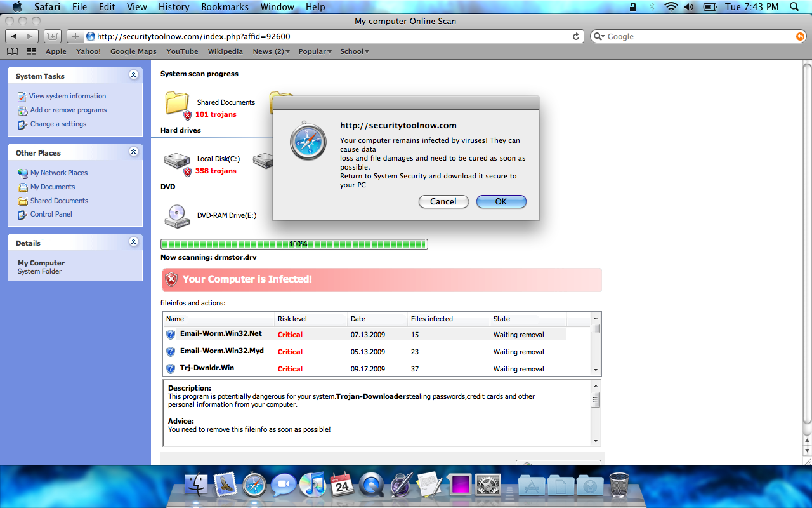Click the '358 trojans' text

[x=216, y=171]
